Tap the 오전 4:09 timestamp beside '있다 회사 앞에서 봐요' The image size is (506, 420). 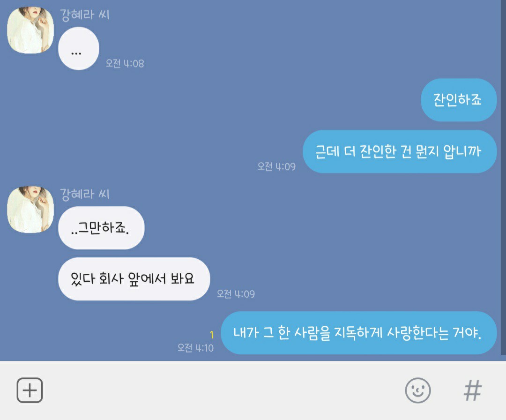pyautogui.click(x=236, y=294)
